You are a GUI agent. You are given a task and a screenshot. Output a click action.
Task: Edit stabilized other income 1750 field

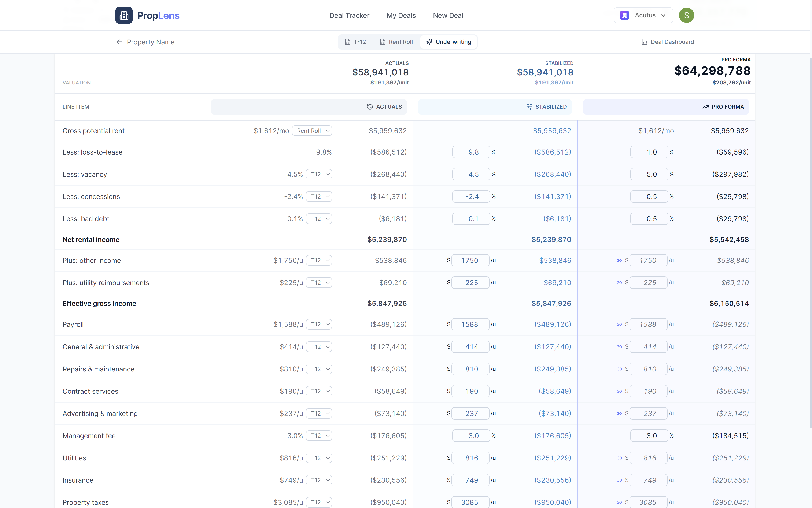(x=470, y=260)
